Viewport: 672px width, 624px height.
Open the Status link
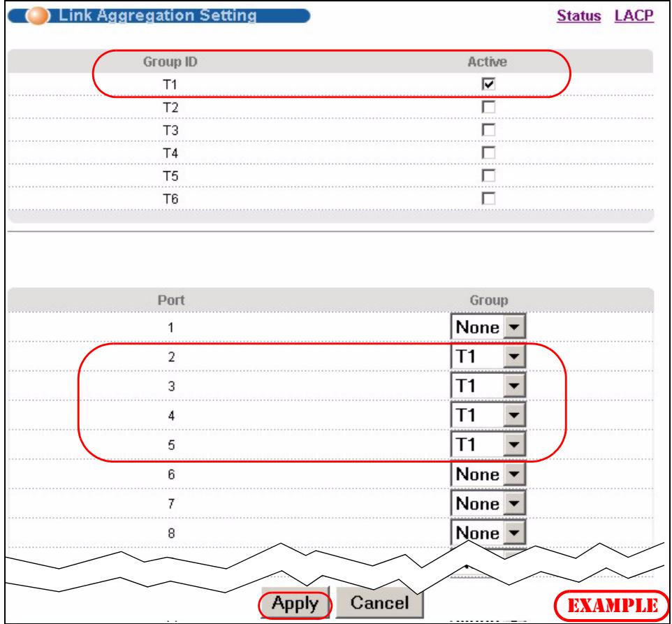pyautogui.click(x=578, y=16)
